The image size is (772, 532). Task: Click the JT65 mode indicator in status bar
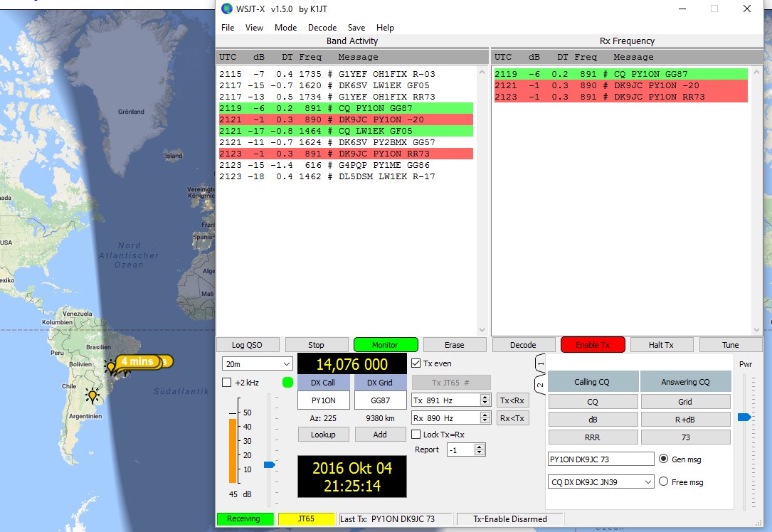pos(306,518)
